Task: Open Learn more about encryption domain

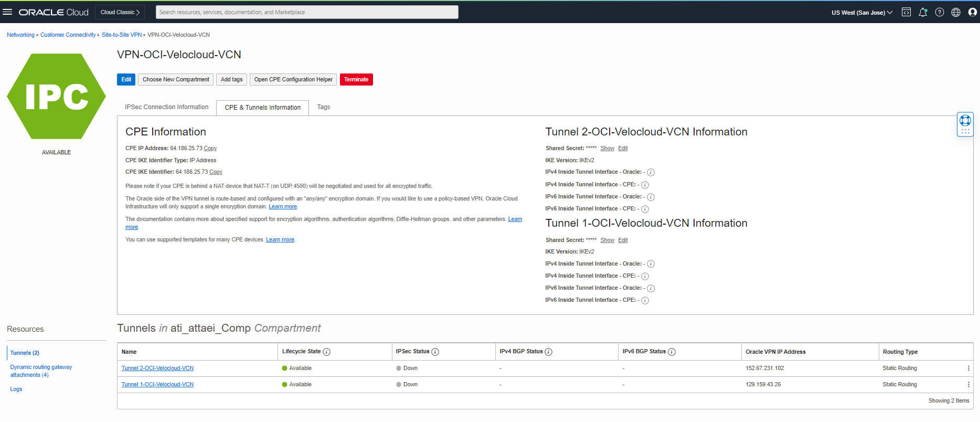Action: coord(283,207)
